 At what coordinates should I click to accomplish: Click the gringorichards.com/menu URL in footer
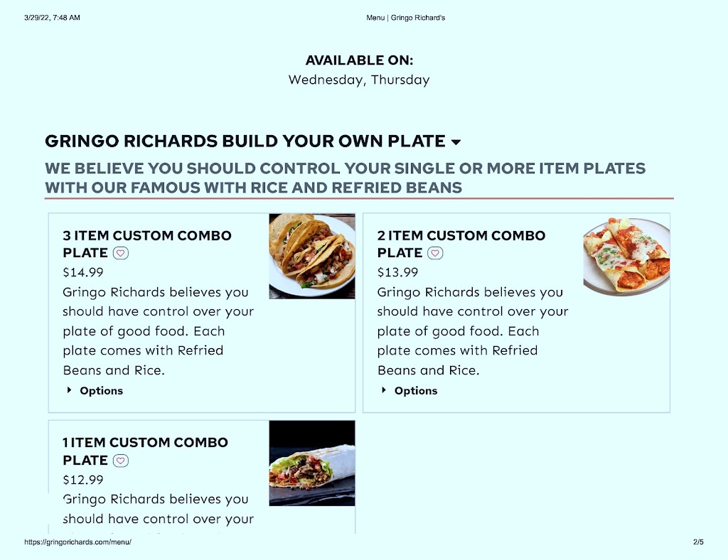click(78, 542)
